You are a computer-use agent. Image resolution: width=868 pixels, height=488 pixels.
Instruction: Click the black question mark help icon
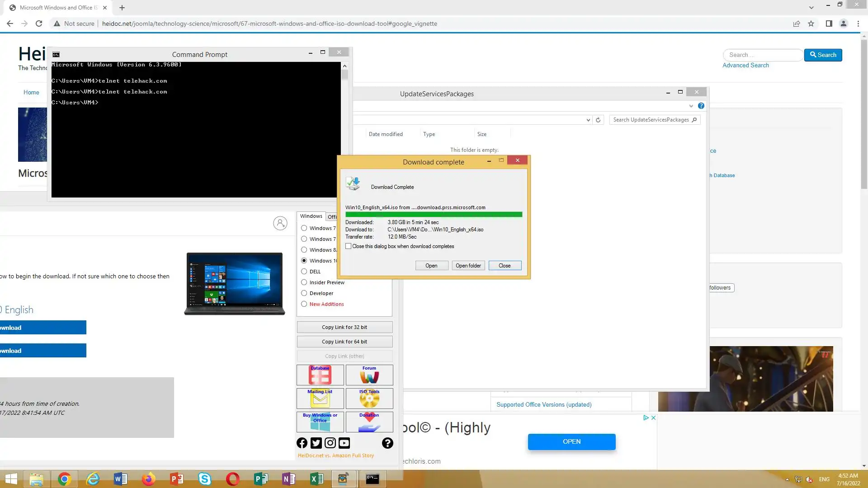(x=387, y=443)
